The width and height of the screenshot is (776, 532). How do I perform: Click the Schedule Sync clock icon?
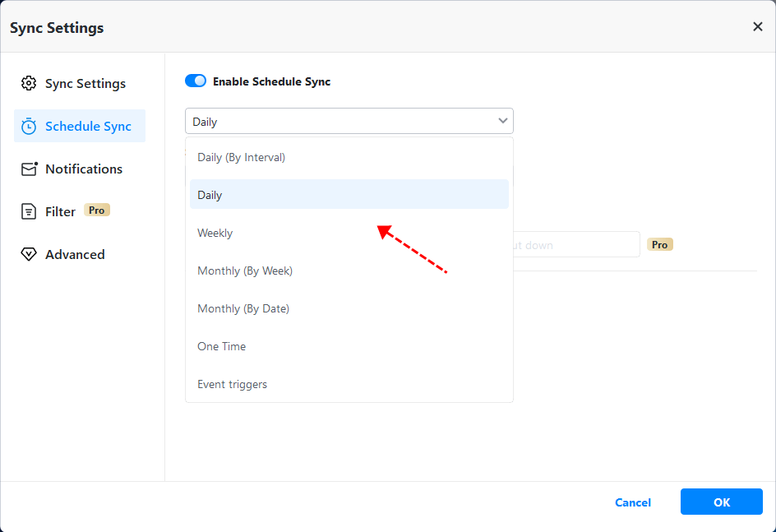pyautogui.click(x=29, y=126)
